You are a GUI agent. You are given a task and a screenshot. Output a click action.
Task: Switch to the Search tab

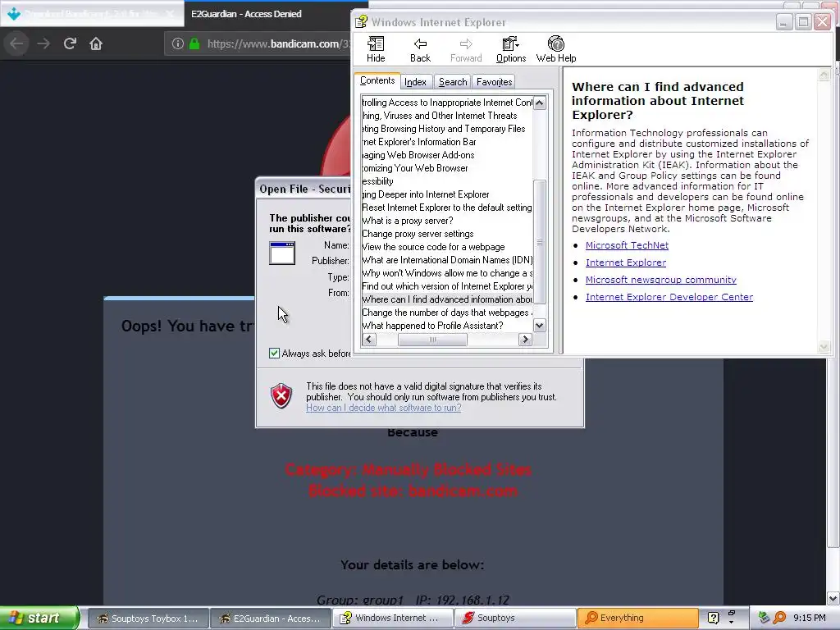tap(453, 82)
